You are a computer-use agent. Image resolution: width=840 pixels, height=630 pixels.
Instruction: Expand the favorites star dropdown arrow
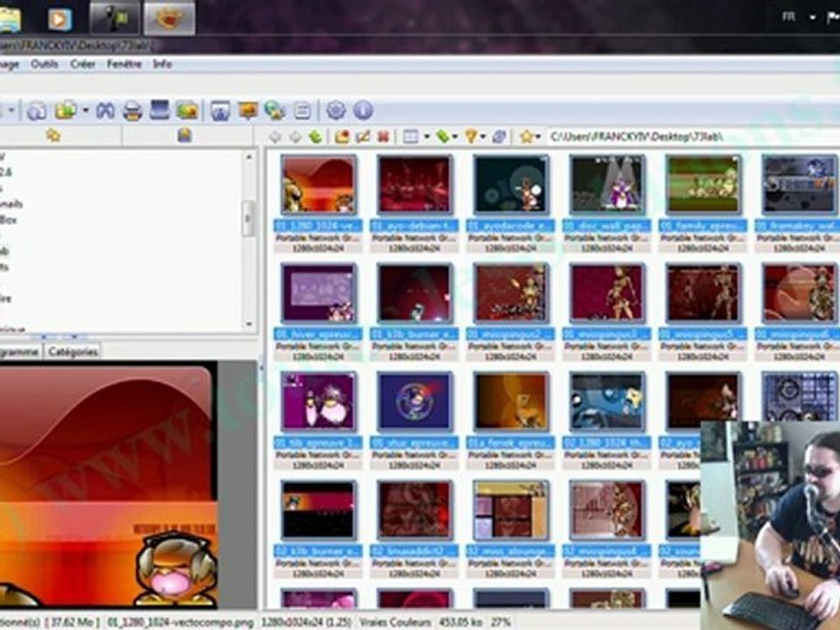[538, 137]
